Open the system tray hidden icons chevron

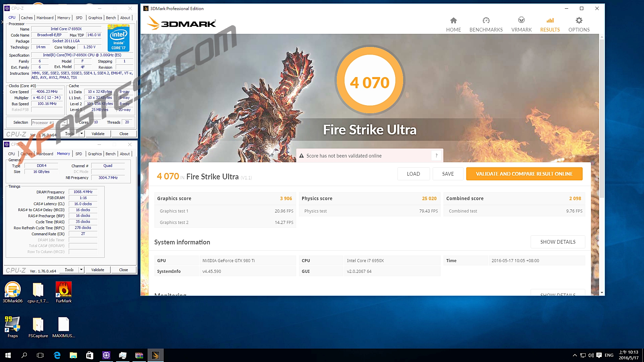point(575,355)
